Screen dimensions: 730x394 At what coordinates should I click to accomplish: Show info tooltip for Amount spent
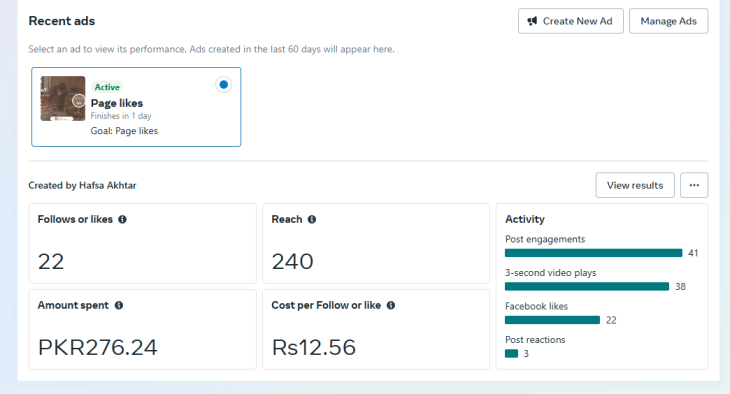point(119,306)
